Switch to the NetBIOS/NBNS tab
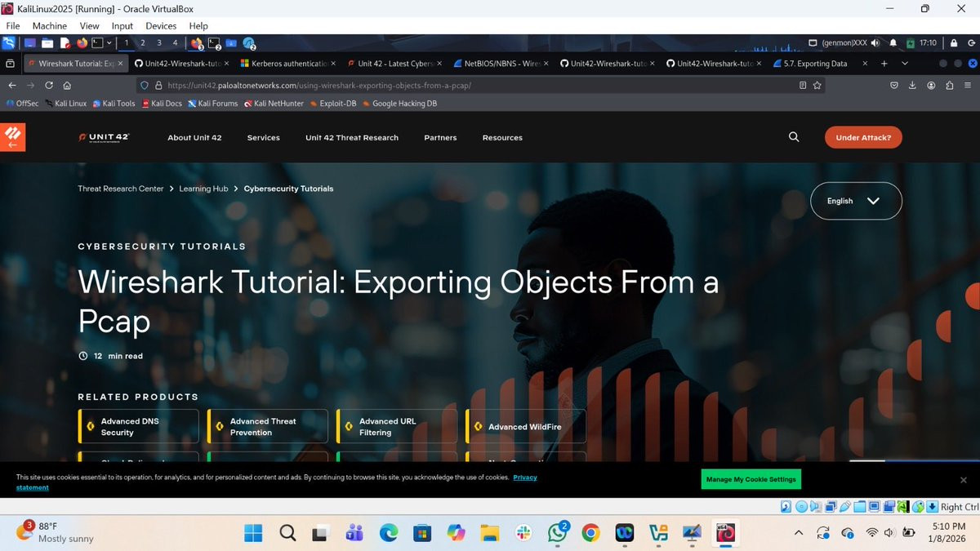This screenshot has width=980, height=551. [501, 63]
